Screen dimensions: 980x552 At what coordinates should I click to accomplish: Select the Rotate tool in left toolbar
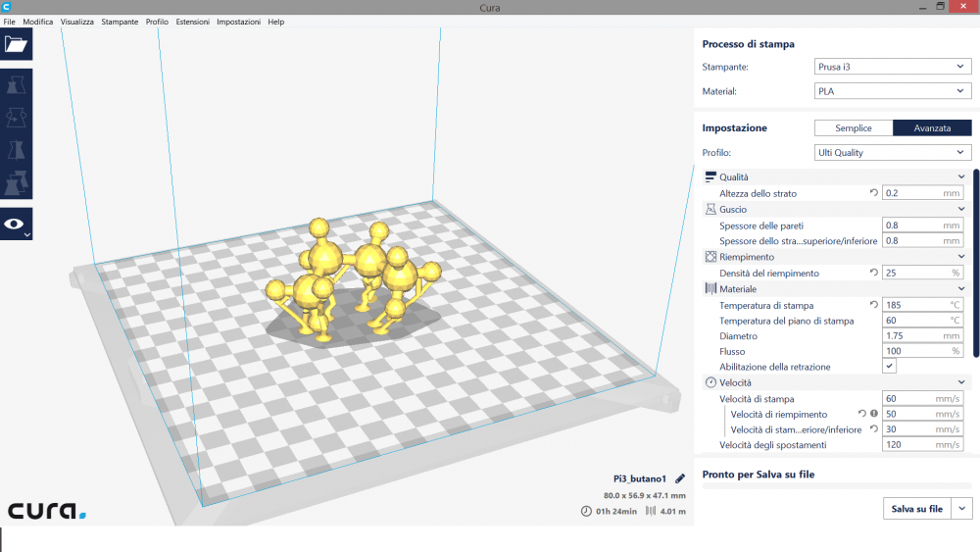point(16,118)
